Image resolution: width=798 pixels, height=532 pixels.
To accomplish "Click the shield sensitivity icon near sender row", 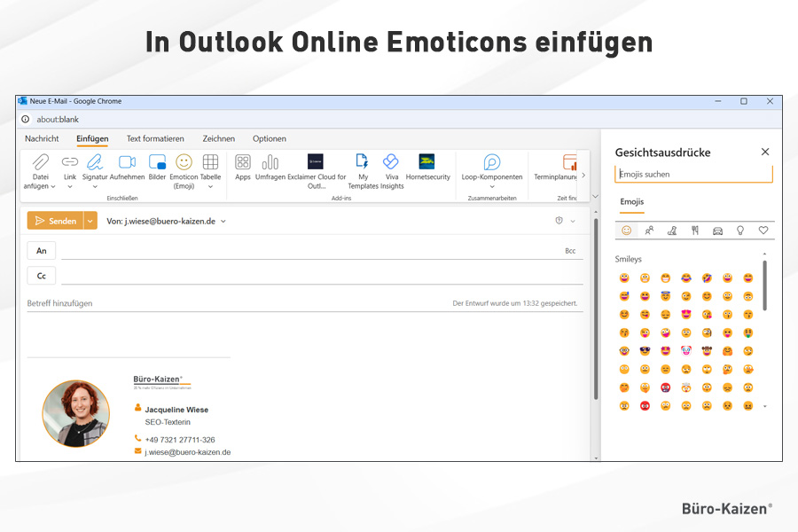I will coord(559,221).
